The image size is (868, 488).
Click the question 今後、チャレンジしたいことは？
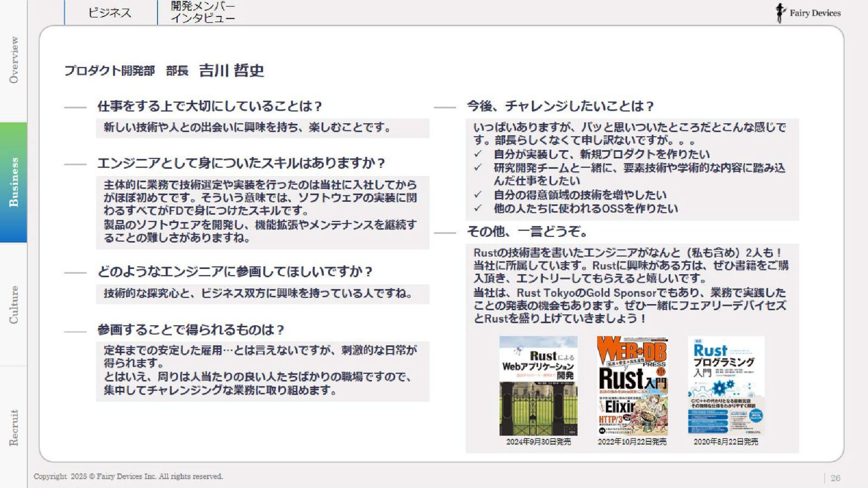pyautogui.click(x=561, y=106)
